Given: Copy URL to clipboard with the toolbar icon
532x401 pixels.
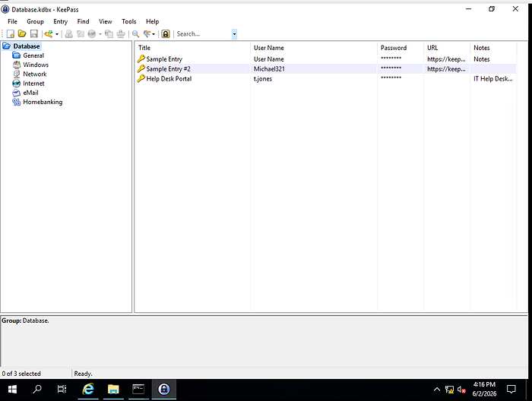Looking at the screenshot, I should [x=109, y=34].
